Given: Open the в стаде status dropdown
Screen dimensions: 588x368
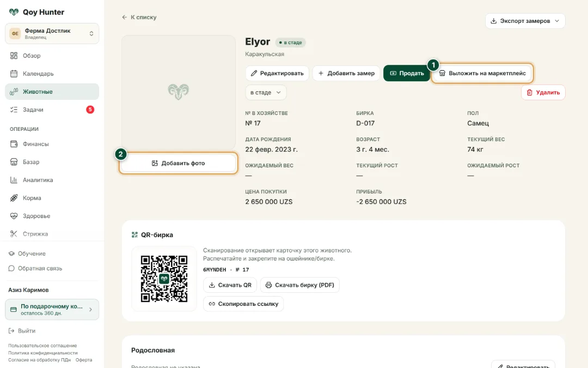Looking at the screenshot, I should (266, 92).
